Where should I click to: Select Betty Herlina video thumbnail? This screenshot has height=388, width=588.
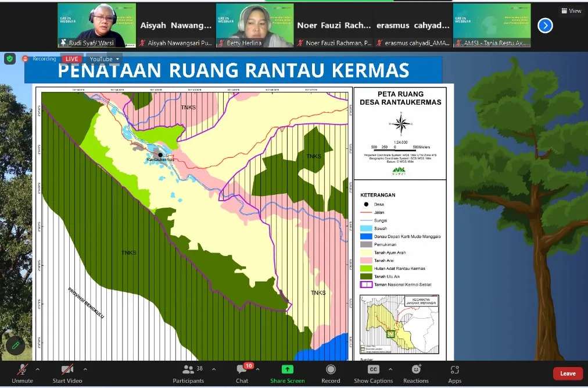click(255, 26)
